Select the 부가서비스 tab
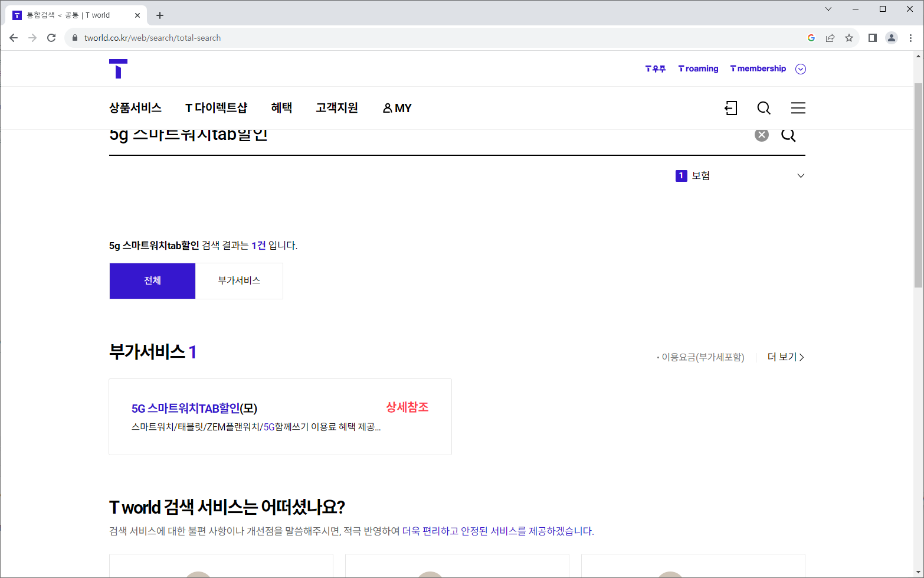The width and height of the screenshot is (924, 578). point(239,281)
